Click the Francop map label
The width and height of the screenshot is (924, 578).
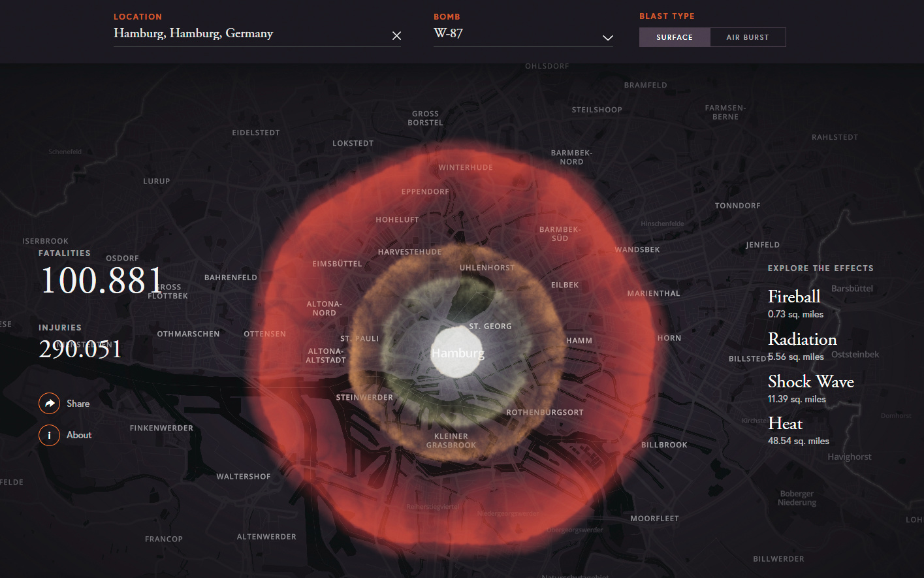[164, 539]
